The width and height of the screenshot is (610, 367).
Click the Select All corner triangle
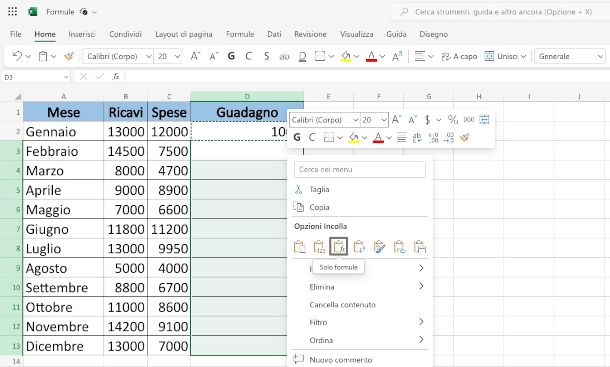click(18, 96)
